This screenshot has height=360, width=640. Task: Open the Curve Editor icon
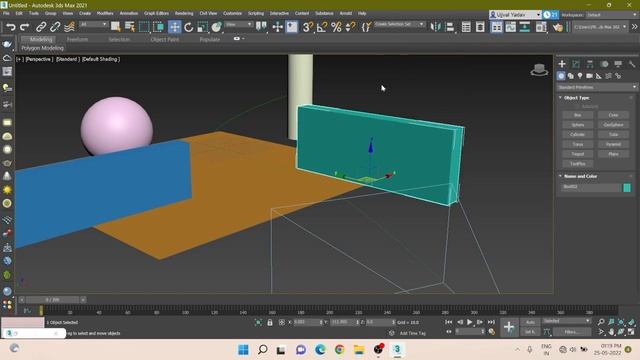(511, 27)
